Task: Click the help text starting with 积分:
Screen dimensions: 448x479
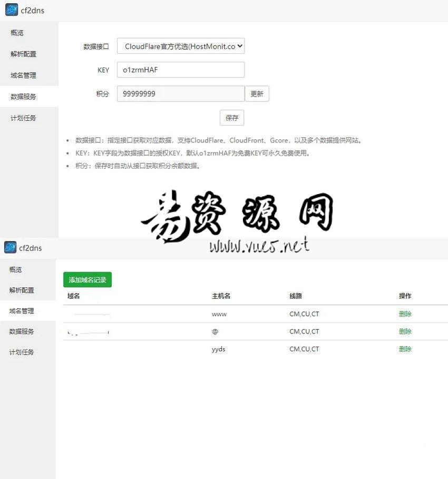Action: [x=138, y=166]
